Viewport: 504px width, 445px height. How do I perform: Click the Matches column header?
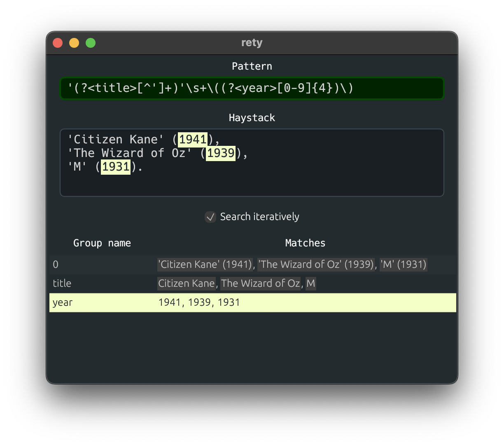pos(305,243)
